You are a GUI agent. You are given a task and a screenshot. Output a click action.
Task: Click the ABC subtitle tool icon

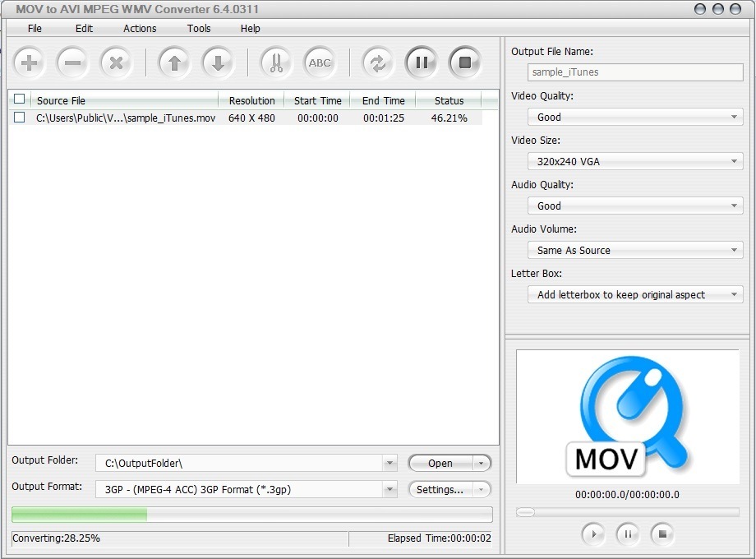(319, 62)
